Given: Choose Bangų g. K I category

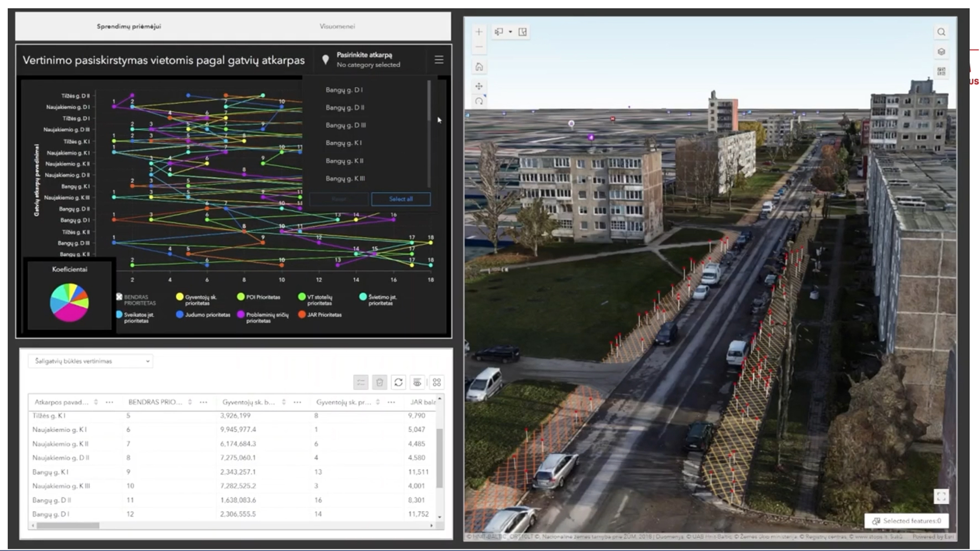Looking at the screenshot, I should [344, 143].
